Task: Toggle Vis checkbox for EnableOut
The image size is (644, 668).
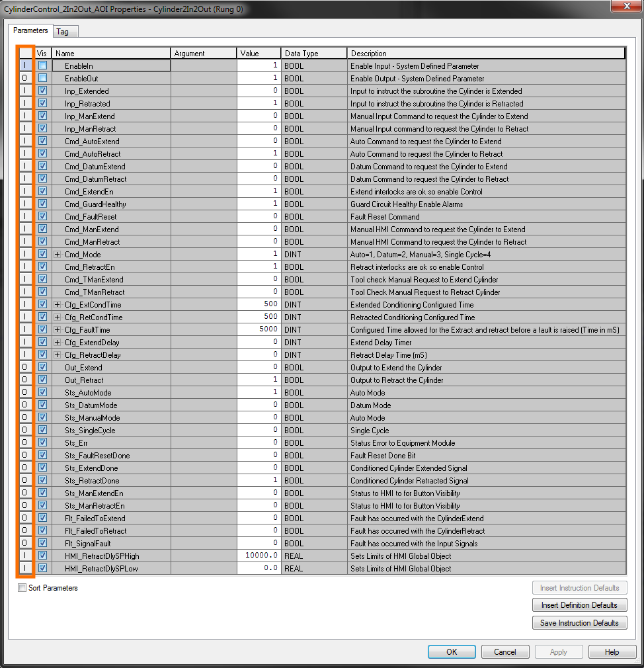Action: click(41, 78)
